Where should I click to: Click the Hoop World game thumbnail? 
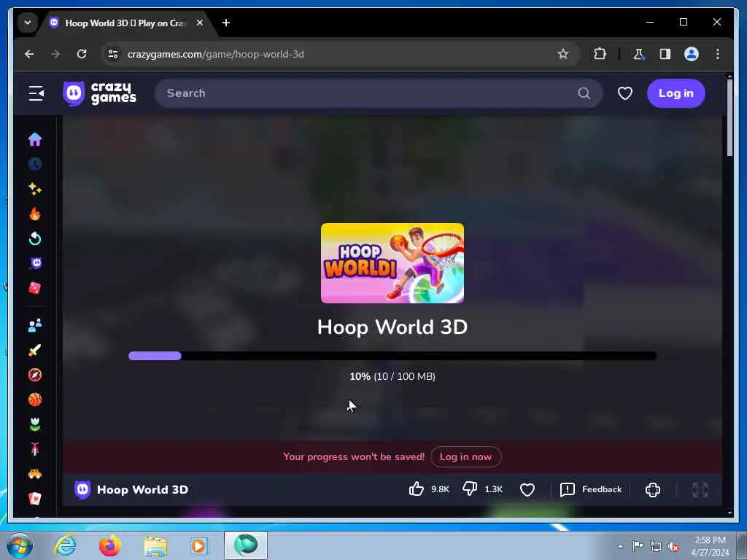(392, 262)
